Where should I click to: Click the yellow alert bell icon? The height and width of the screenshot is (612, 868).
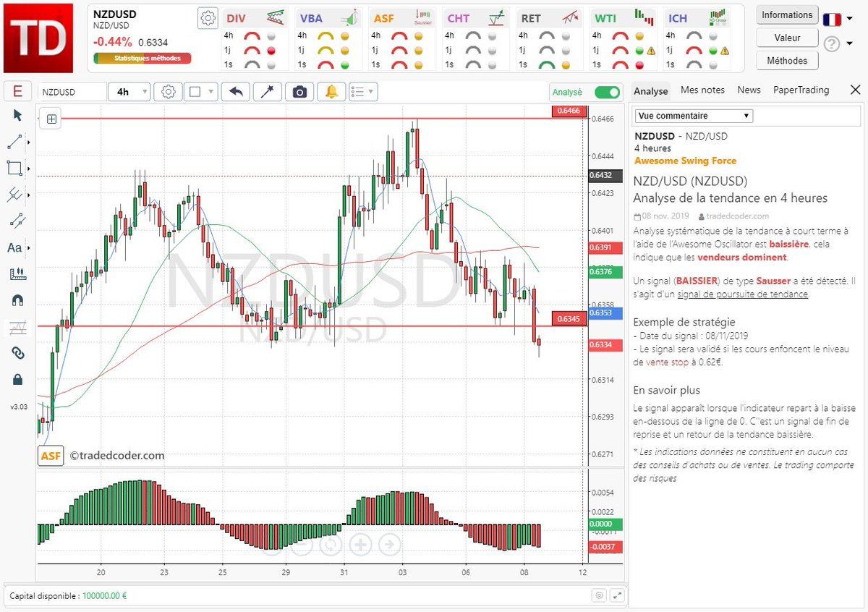click(331, 92)
